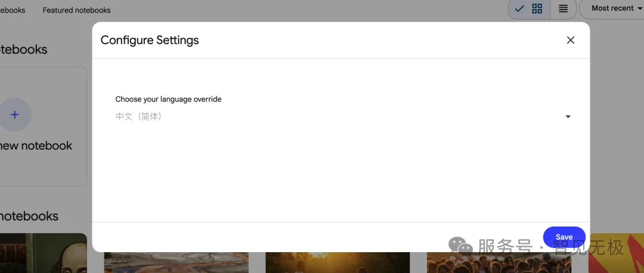The height and width of the screenshot is (273, 644).
Task: Close the Configure Settings dialog with X
Action: (571, 40)
